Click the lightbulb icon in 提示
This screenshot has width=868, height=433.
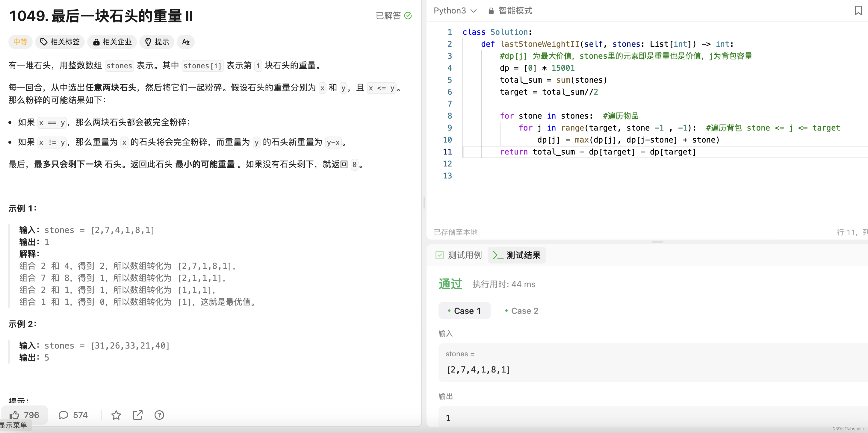coord(148,42)
